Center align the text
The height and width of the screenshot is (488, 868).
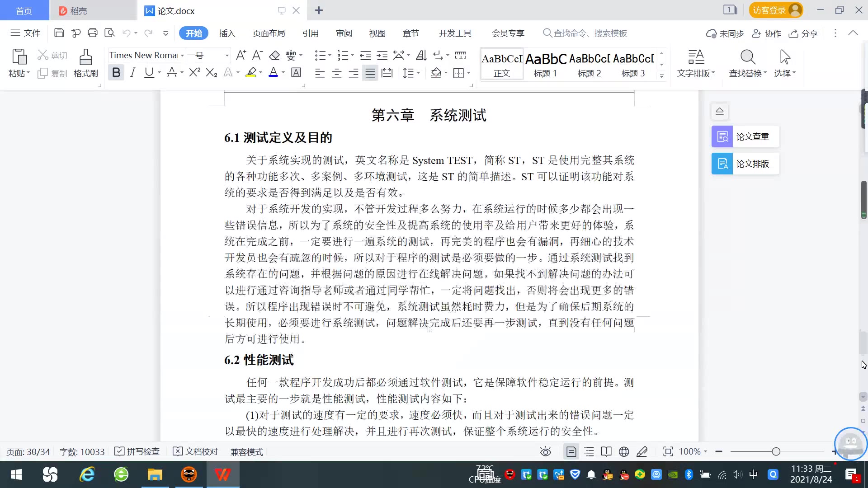tap(337, 73)
